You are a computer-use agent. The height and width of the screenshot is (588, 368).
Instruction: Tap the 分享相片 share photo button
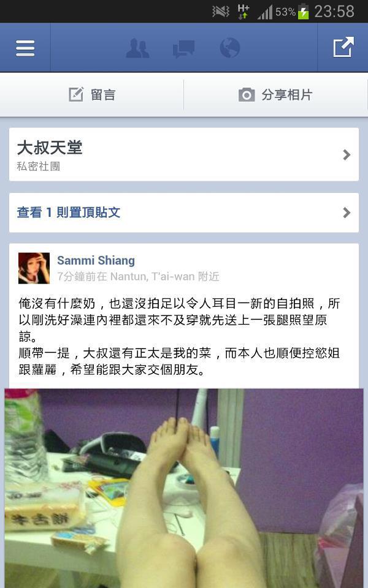(x=275, y=94)
